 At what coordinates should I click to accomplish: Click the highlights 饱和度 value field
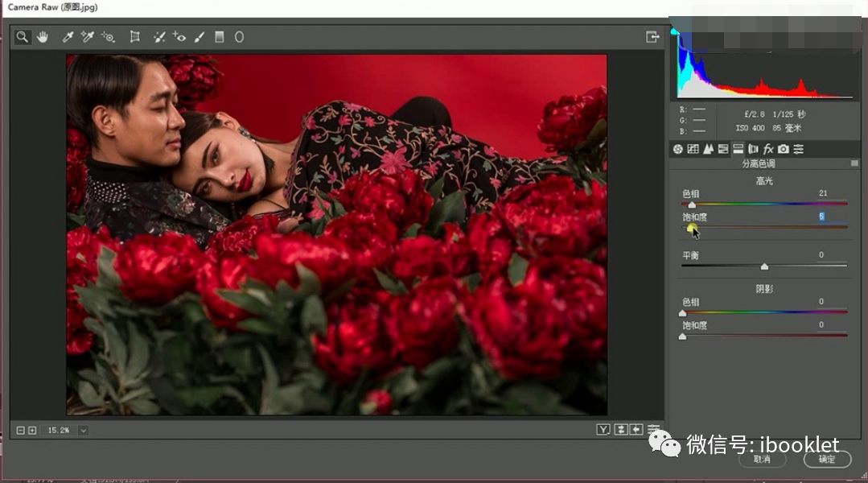click(822, 217)
